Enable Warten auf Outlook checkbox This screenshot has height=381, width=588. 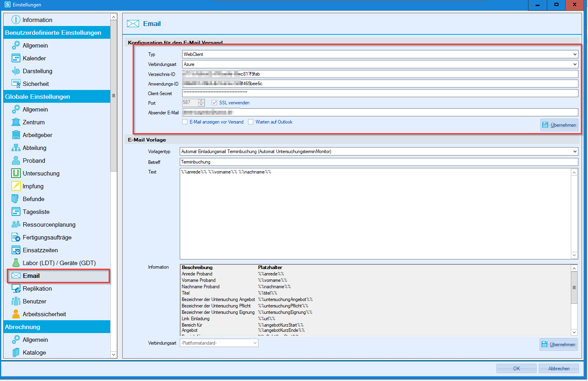(251, 122)
